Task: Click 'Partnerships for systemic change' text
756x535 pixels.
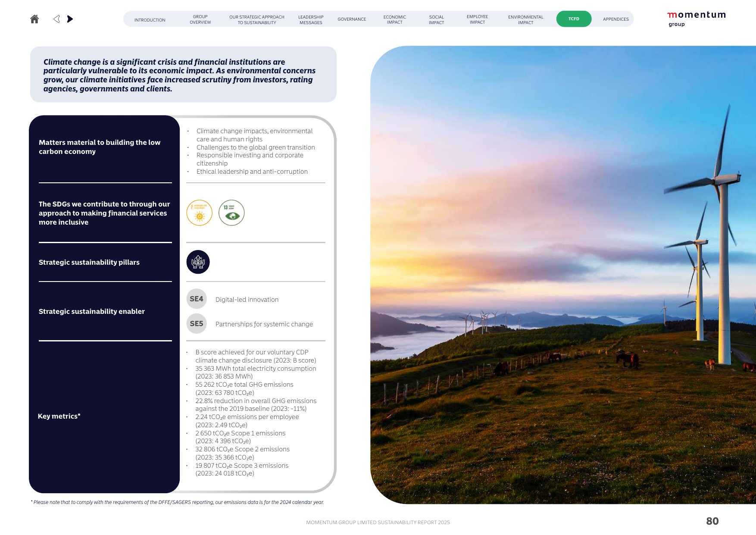Action: click(x=264, y=324)
